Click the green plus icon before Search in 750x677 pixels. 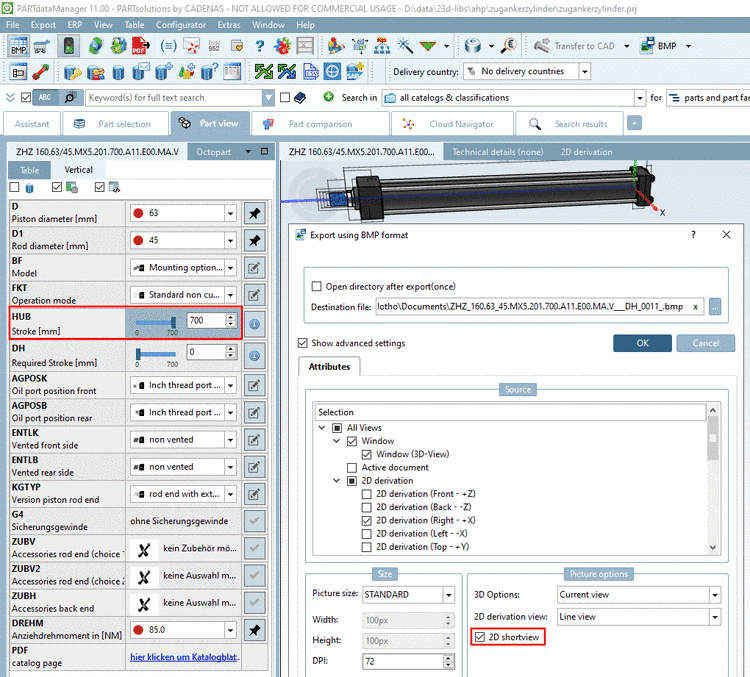pyautogui.click(x=329, y=97)
